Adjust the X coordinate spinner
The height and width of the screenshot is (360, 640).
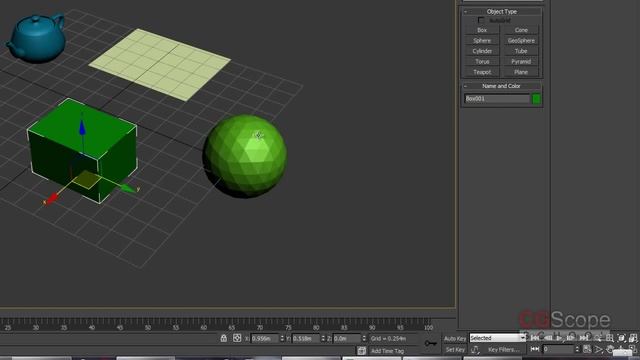[282, 338]
